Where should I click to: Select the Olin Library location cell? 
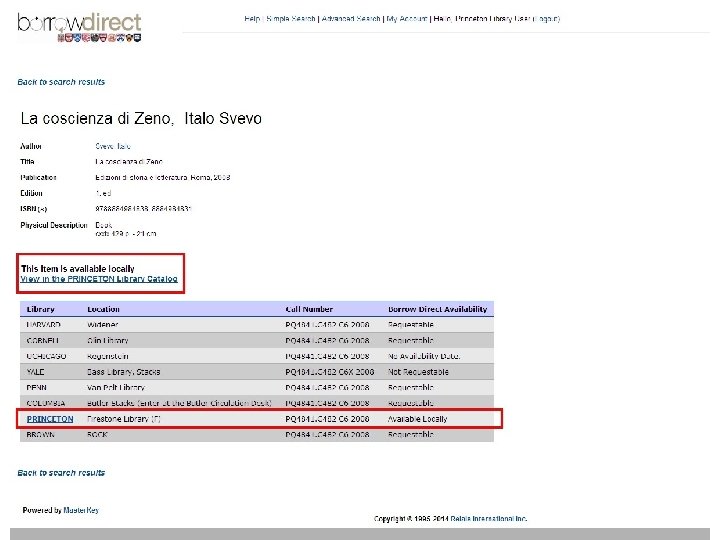tap(108, 341)
